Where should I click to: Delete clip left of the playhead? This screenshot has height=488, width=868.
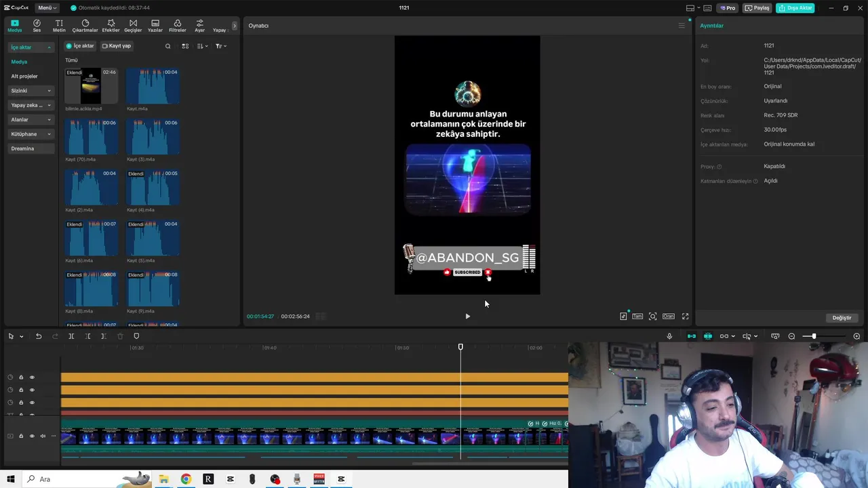[x=87, y=336]
